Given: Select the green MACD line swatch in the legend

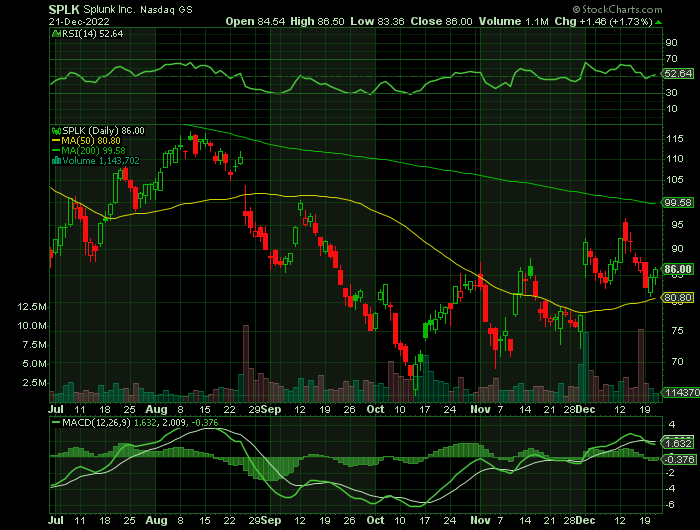Looking at the screenshot, I should (x=56, y=422).
